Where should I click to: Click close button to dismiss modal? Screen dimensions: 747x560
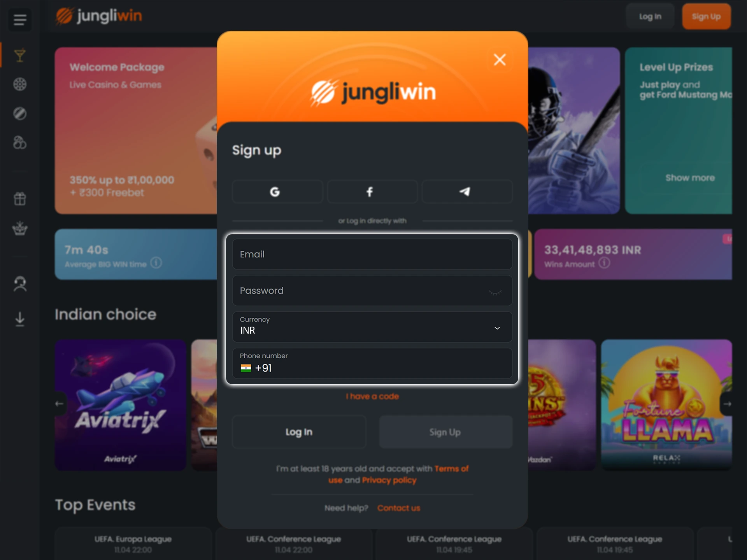pos(499,59)
